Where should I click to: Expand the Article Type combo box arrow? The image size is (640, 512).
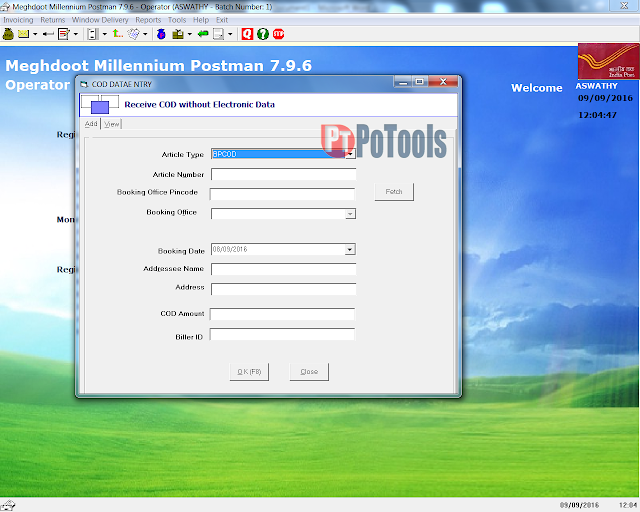tap(350, 154)
